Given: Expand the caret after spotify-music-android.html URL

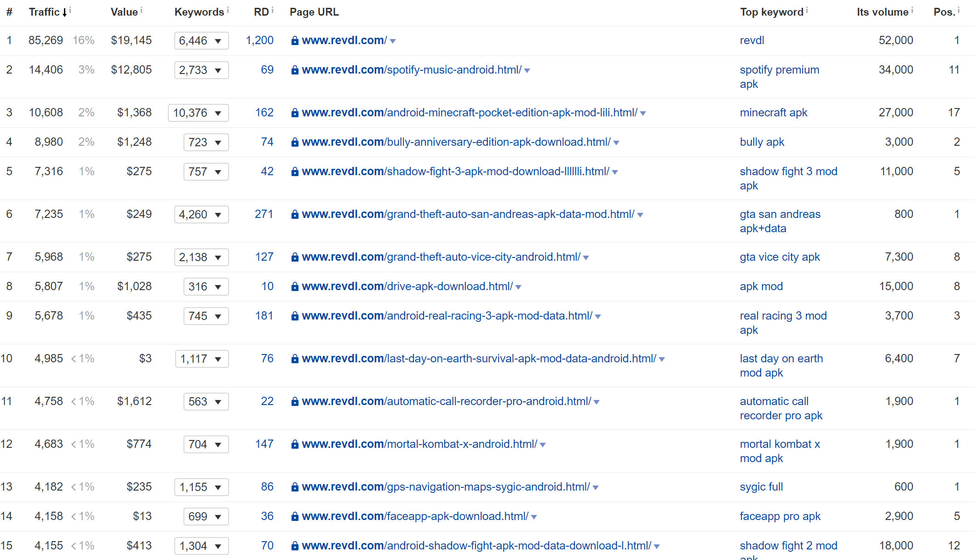Looking at the screenshot, I should point(527,71).
